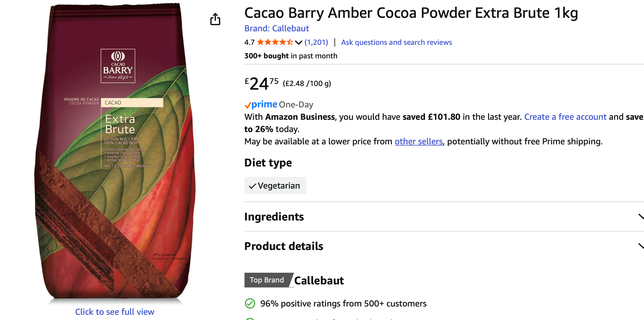Click the orange star rating icons
The image size is (644, 320).
click(275, 42)
